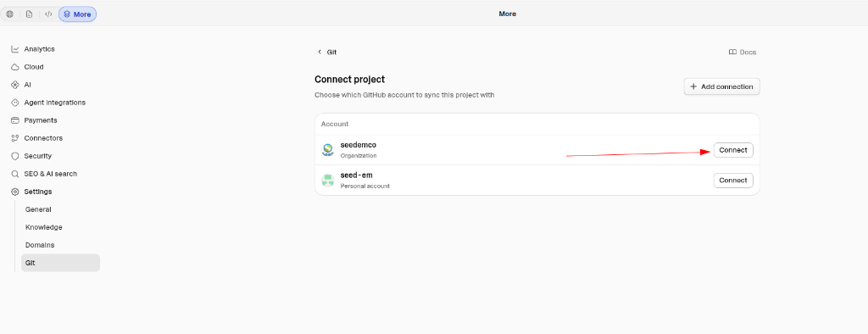Click the Git breadcrumb label
Screen dimensions: 868x334
coord(331,52)
